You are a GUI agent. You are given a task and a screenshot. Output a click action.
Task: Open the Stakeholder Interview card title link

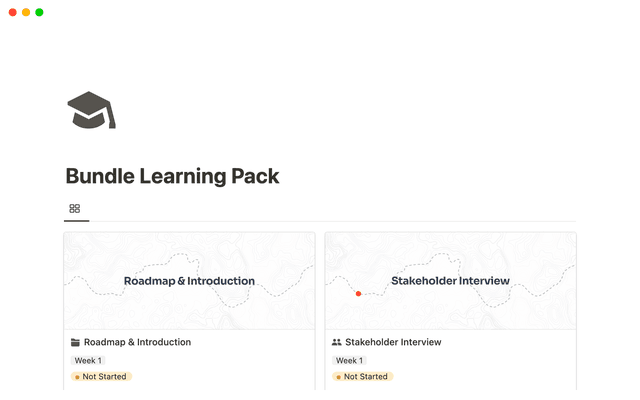[393, 342]
